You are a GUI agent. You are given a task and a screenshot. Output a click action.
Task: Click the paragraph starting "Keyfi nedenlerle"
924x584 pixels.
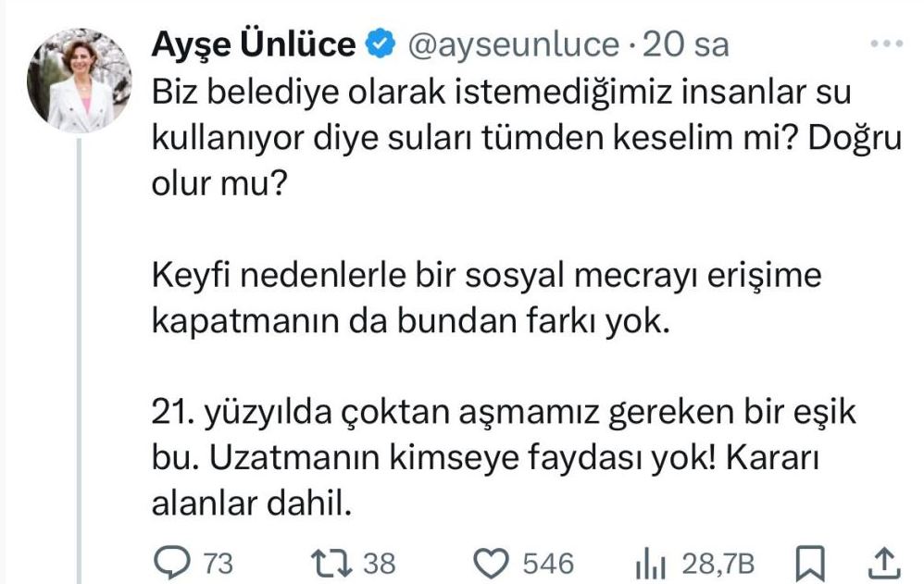486,300
